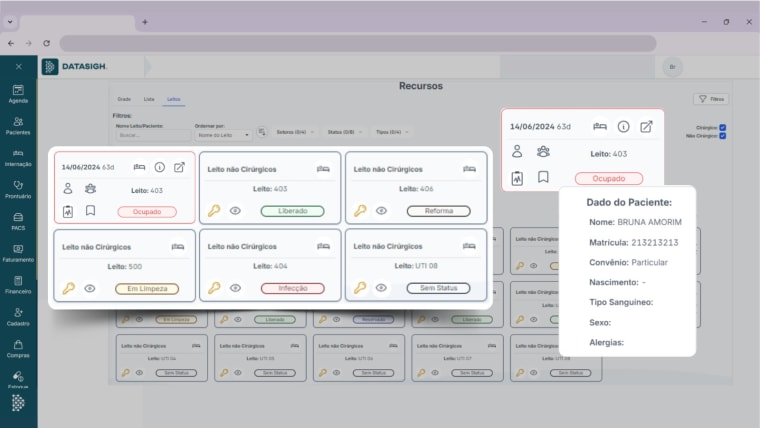760x428 pixels.
Task: Click the bed icon on Leito 500 card
Action: pos(178,247)
